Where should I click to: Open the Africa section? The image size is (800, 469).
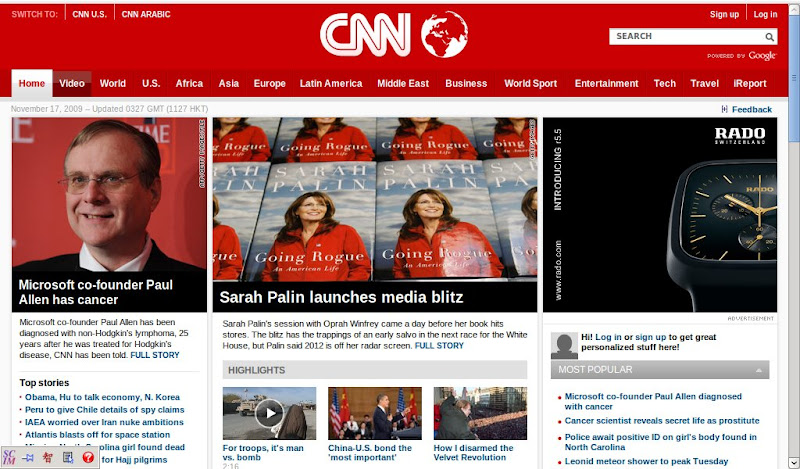coord(189,83)
